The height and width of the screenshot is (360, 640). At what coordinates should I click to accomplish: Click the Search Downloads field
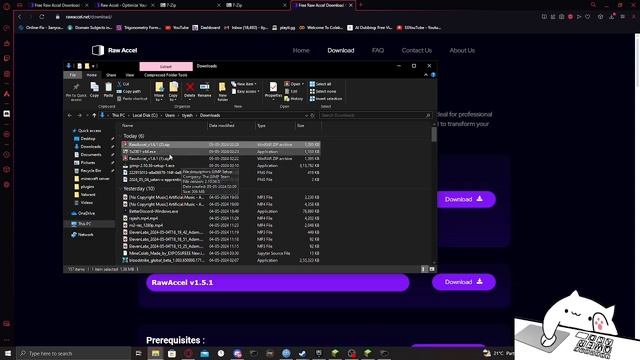pyautogui.click(x=375, y=116)
